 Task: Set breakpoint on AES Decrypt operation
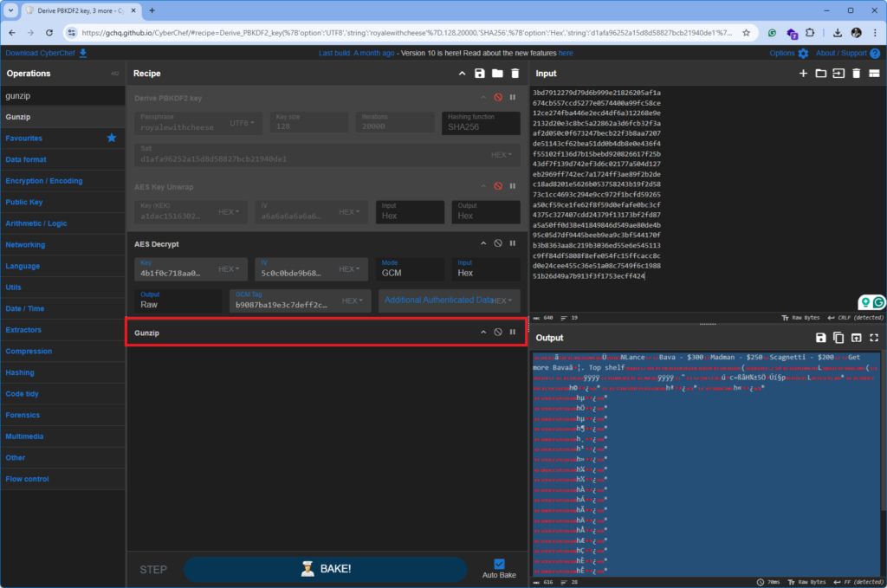(513, 243)
